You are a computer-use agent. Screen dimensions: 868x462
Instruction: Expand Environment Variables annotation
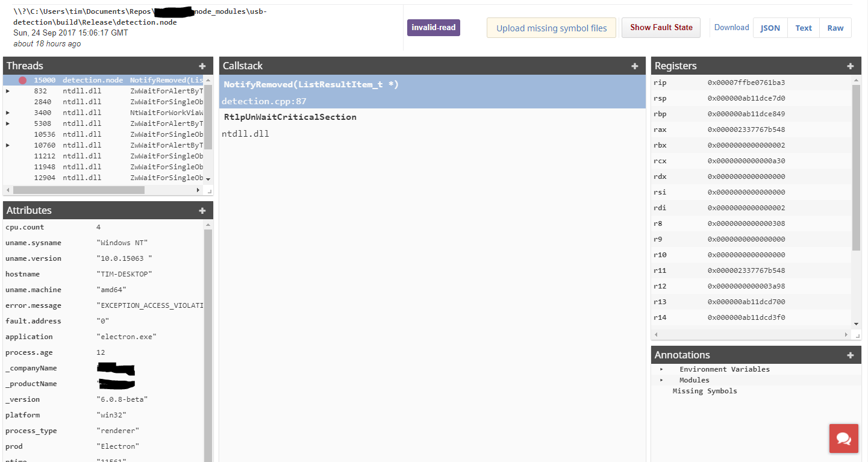(661, 369)
